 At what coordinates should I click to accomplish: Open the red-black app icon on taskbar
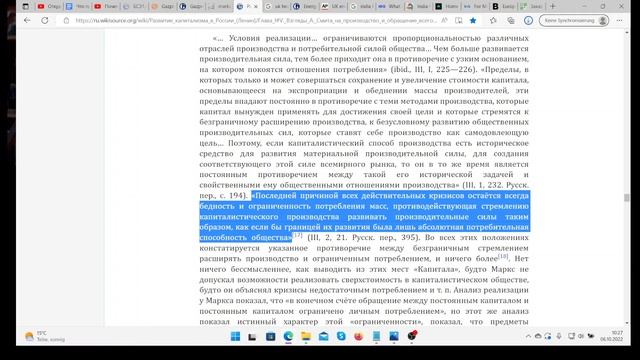tap(412, 336)
